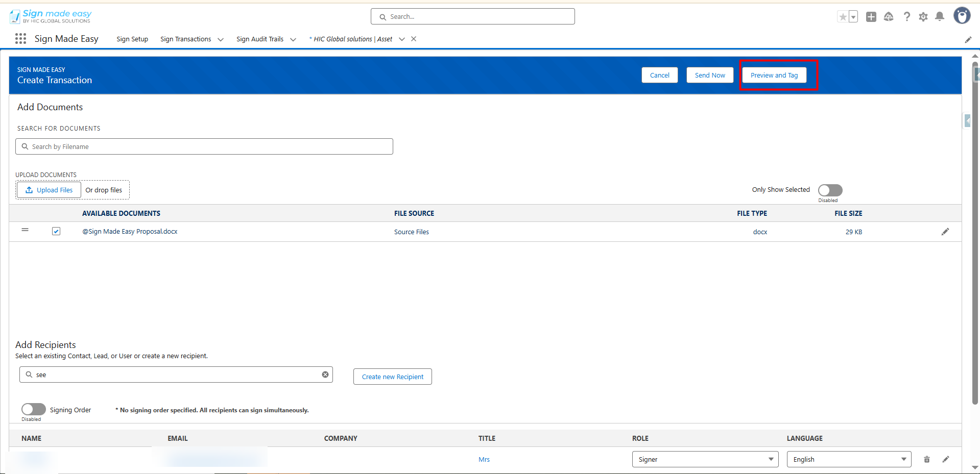Click the collapsed side panel arrow handle
Image resolution: width=980 pixels, height=474 pixels.
click(x=967, y=121)
